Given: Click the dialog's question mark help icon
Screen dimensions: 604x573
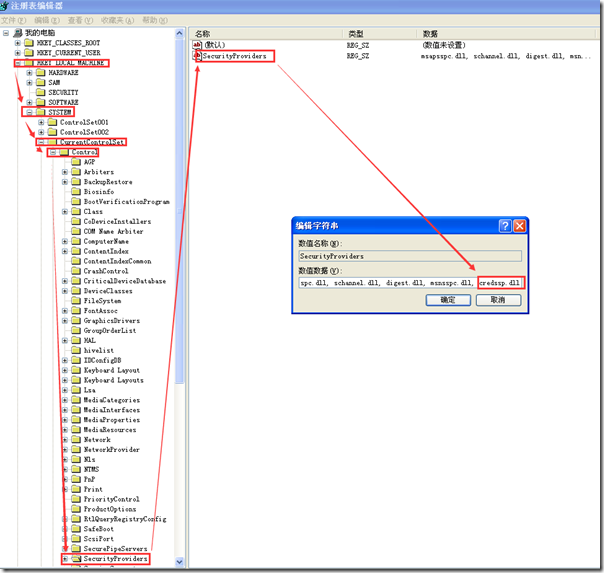Looking at the screenshot, I should [504, 226].
